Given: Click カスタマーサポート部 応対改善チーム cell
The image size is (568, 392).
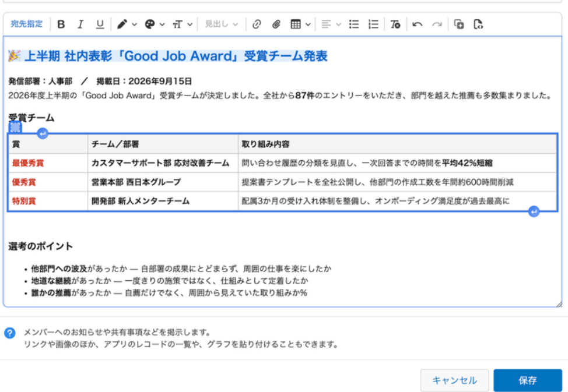Looking at the screenshot, I should tap(163, 163).
